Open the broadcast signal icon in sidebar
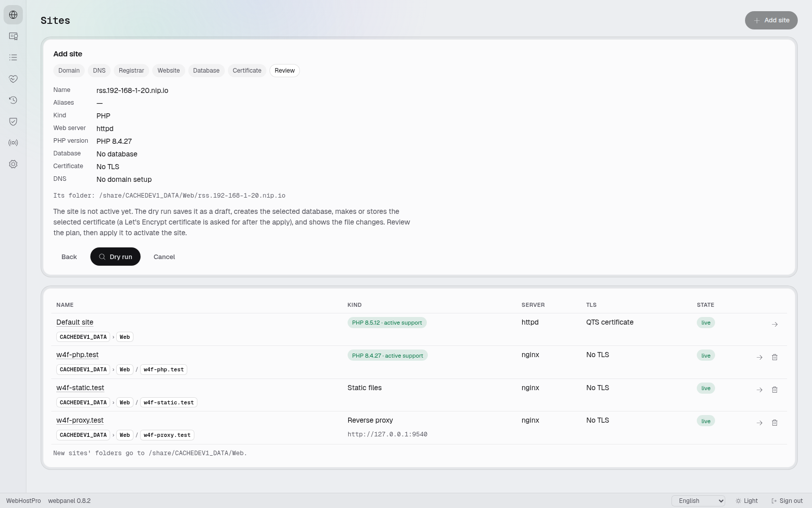This screenshot has width=812, height=508. [x=13, y=143]
